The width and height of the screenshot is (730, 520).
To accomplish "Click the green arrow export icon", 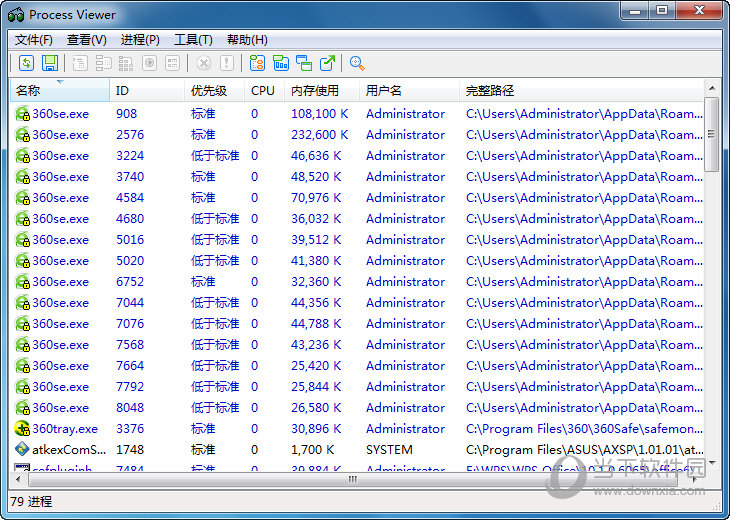I will 328,63.
